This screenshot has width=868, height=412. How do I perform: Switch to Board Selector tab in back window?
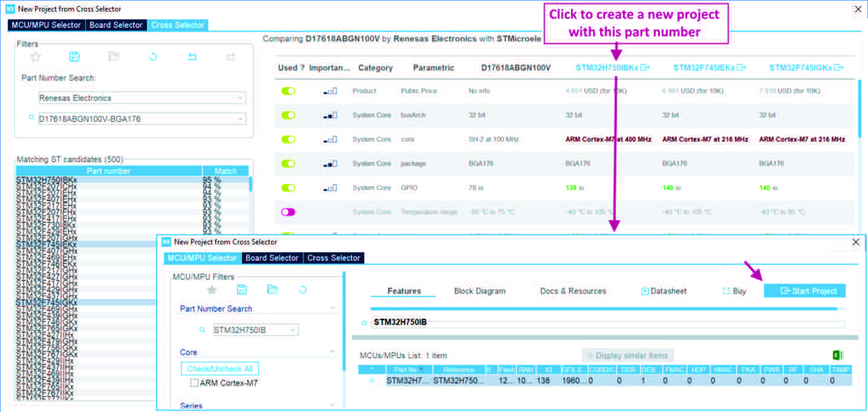click(x=116, y=25)
